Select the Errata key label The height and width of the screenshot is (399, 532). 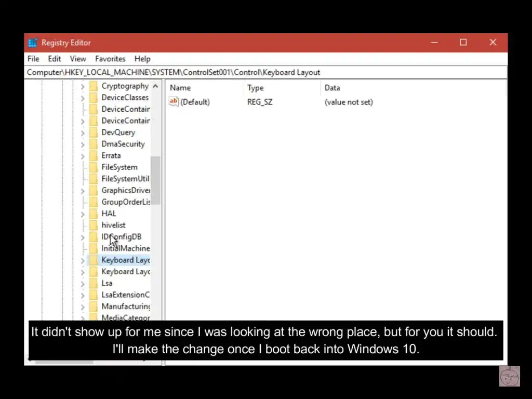[111, 156]
